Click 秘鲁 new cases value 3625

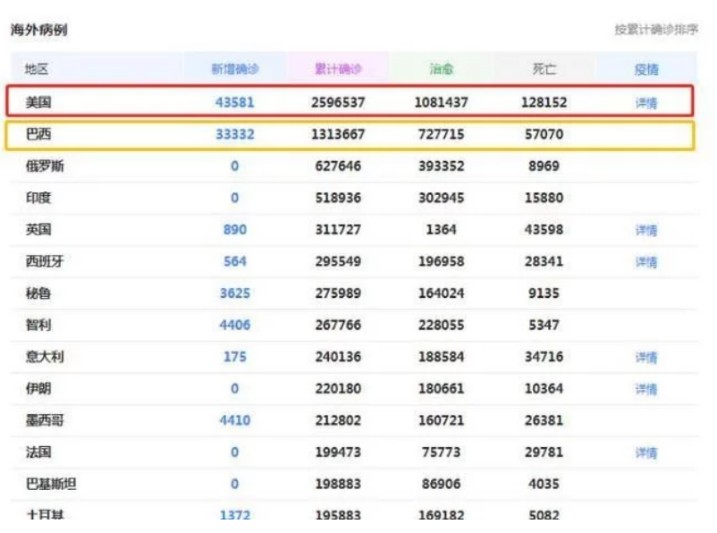(235, 294)
